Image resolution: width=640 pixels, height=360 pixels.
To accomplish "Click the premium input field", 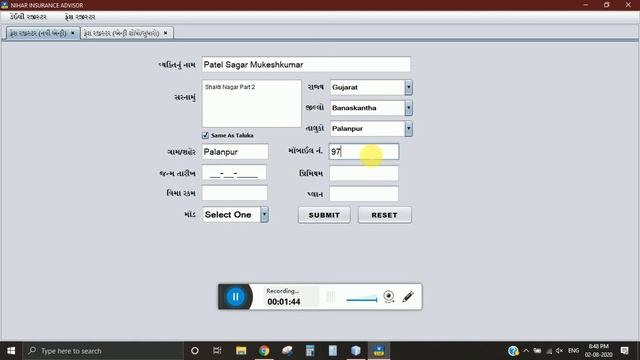I will tap(364, 173).
